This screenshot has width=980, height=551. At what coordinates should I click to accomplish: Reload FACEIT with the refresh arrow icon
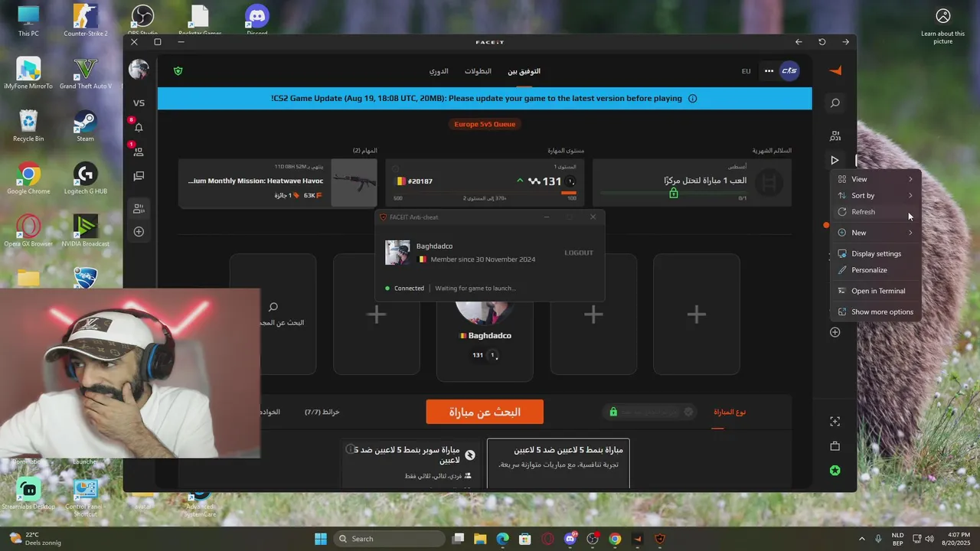822,42
